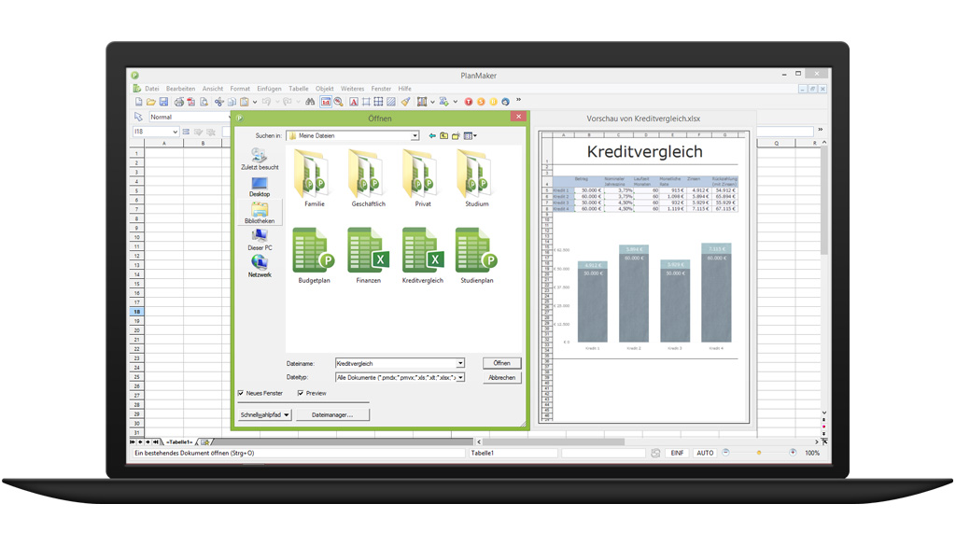
Task: Expand the Suchen in folder dropdown
Action: coord(415,136)
